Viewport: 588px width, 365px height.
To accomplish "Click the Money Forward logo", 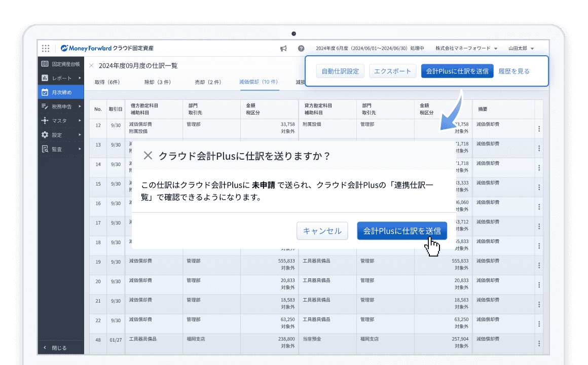I will pos(86,48).
